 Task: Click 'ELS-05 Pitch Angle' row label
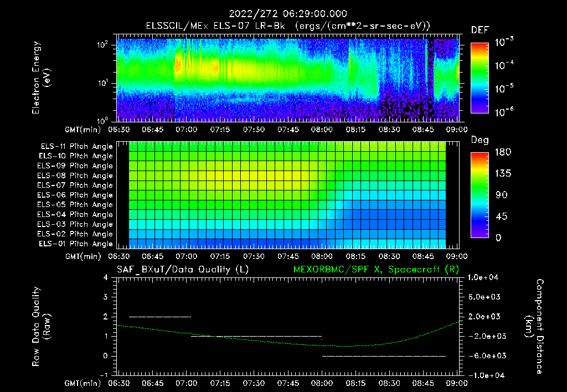pyautogui.click(x=75, y=205)
